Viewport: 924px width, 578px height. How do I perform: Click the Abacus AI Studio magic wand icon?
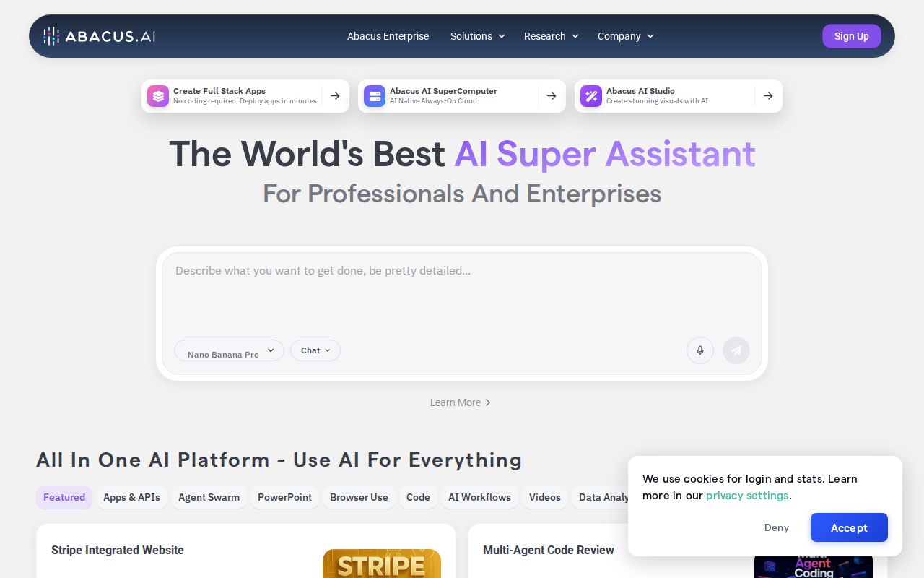591,96
